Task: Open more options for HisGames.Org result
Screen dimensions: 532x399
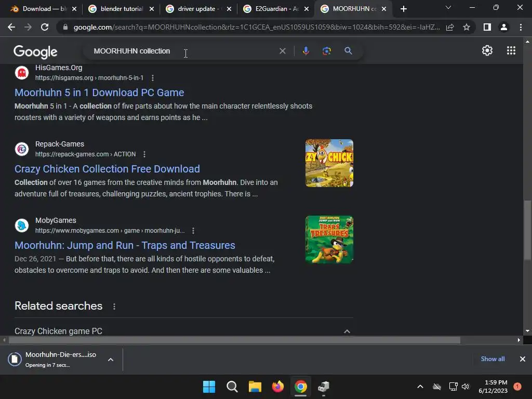Action: (153, 78)
